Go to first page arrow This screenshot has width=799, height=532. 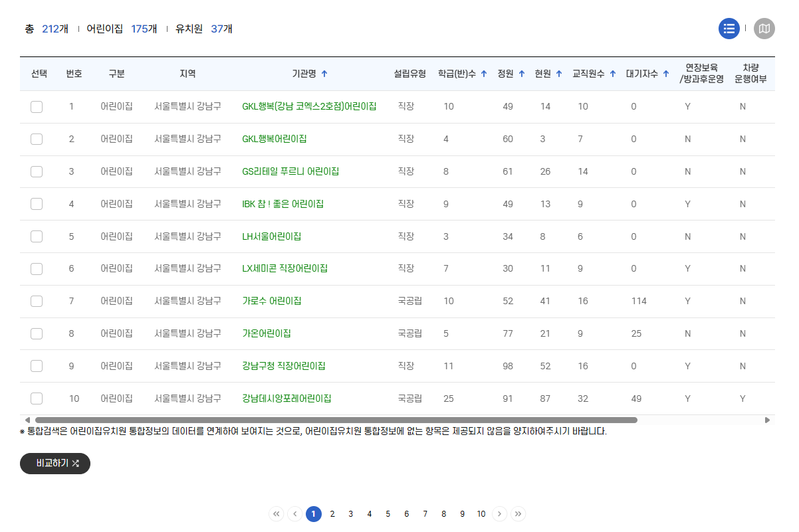pos(277,513)
